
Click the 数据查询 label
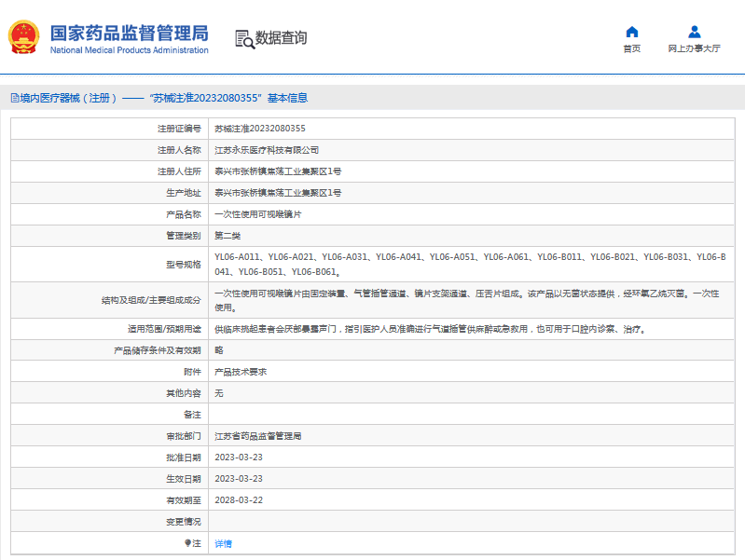tap(281, 38)
